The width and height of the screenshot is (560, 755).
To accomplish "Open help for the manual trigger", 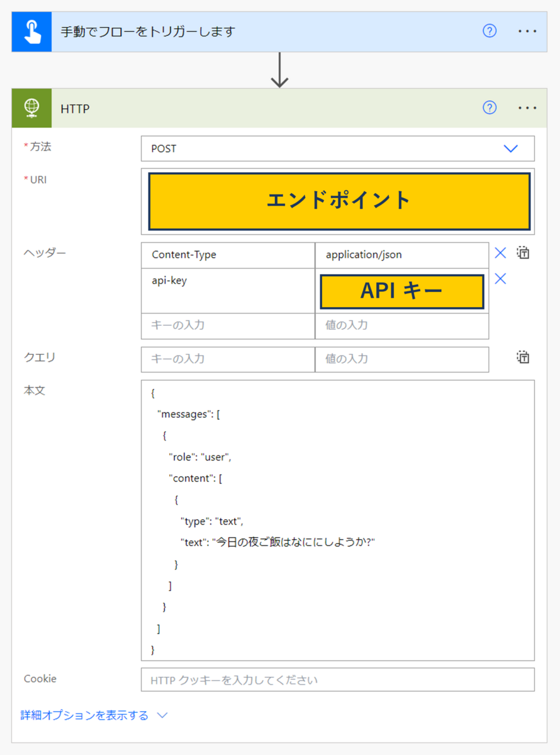I will click(489, 30).
